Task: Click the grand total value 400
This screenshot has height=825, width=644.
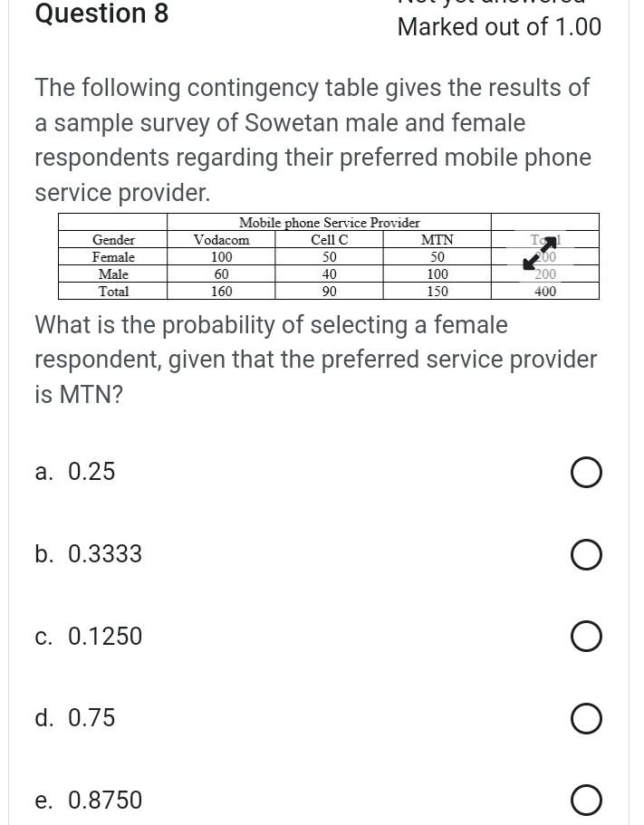Action: tap(545, 292)
